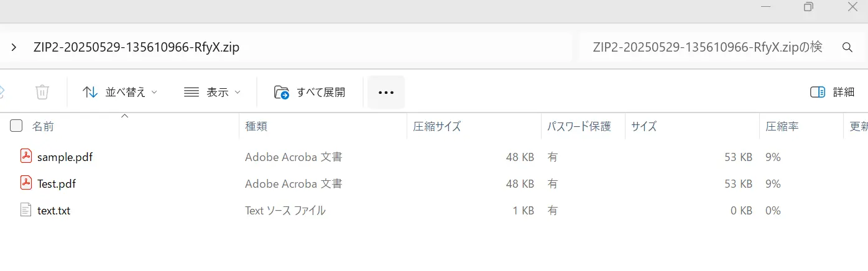The width and height of the screenshot is (868, 271).
Task: Click the text.txt document icon
Action: point(26,210)
